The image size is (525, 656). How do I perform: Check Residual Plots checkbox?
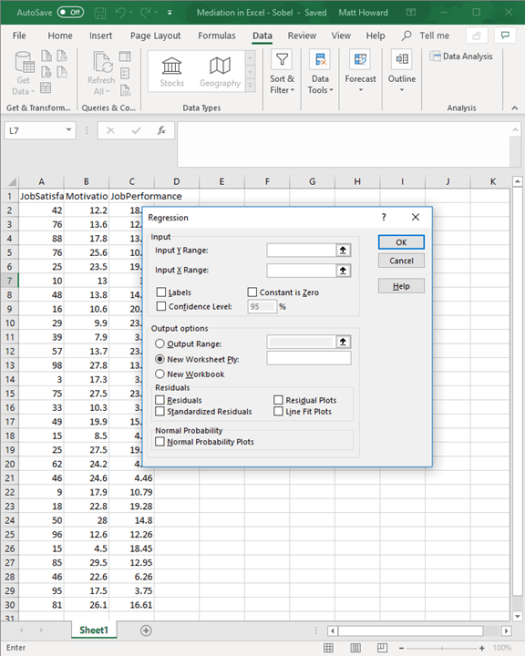point(278,400)
